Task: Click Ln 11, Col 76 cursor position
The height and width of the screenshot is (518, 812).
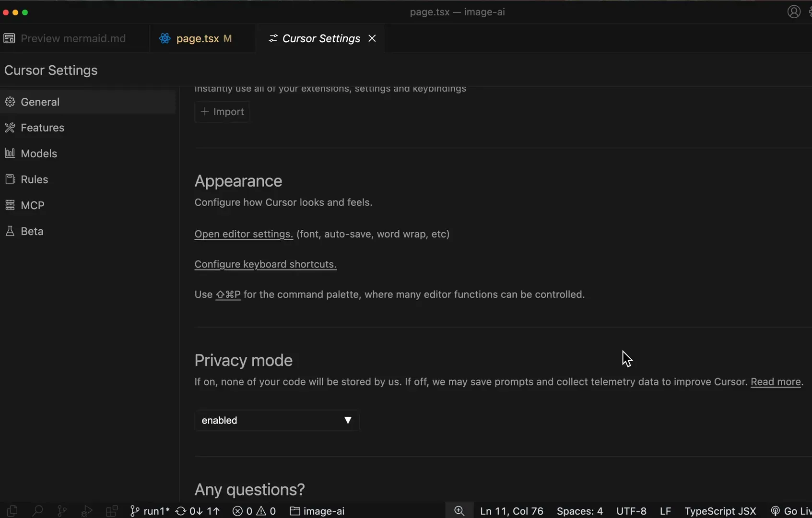Action: tap(512, 511)
